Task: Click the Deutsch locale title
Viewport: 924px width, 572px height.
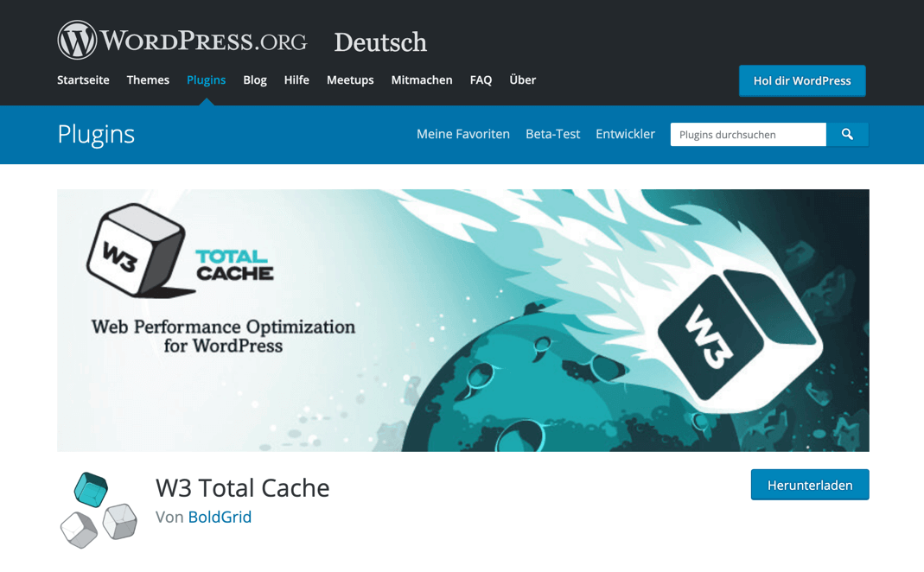Action: tap(380, 41)
